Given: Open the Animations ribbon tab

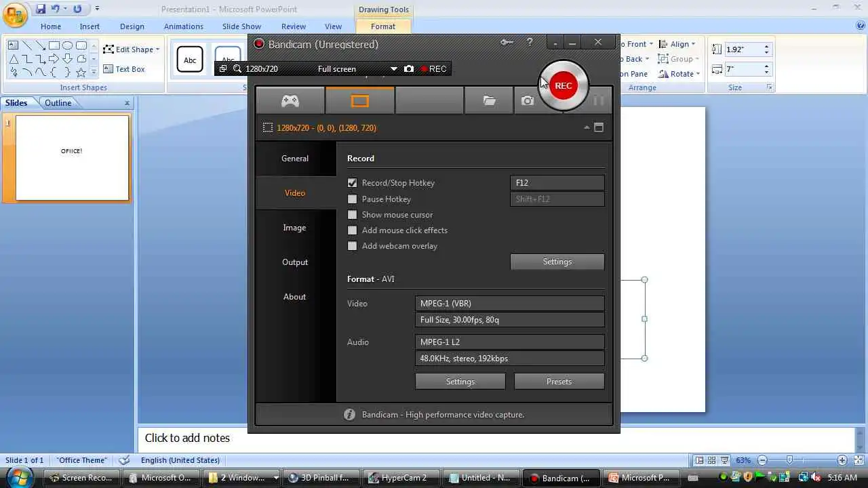Looking at the screenshot, I should pyautogui.click(x=183, y=26).
